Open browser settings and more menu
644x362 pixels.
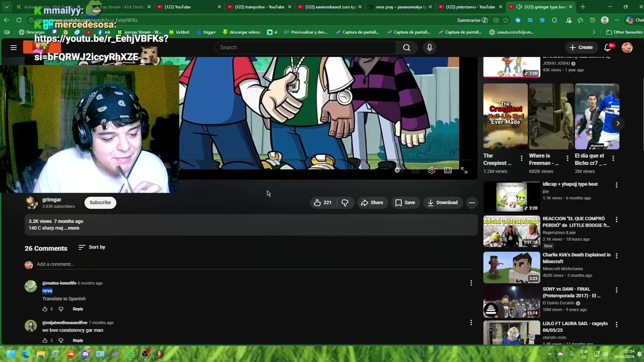(617, 20)
